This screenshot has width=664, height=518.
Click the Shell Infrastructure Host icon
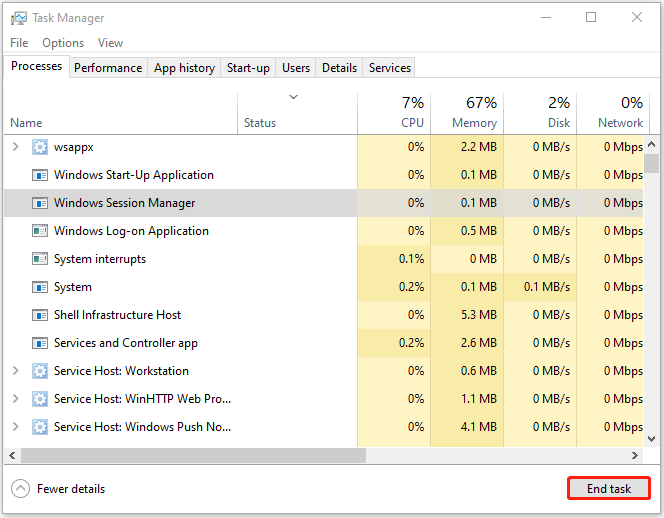(40, 315)
